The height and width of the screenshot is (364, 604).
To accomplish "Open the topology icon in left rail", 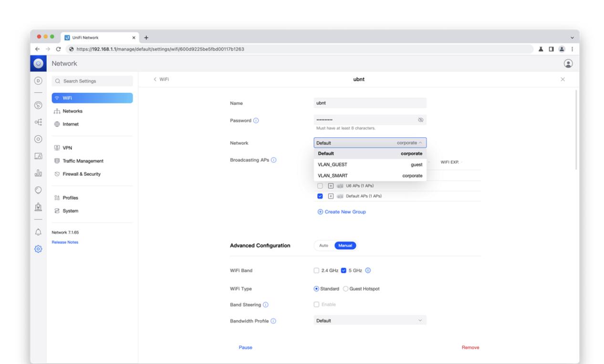I will click(38, 121).
